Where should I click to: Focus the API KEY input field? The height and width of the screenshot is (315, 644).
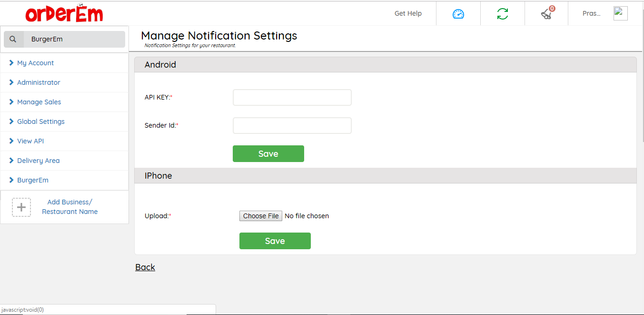(x=292, y=97)
